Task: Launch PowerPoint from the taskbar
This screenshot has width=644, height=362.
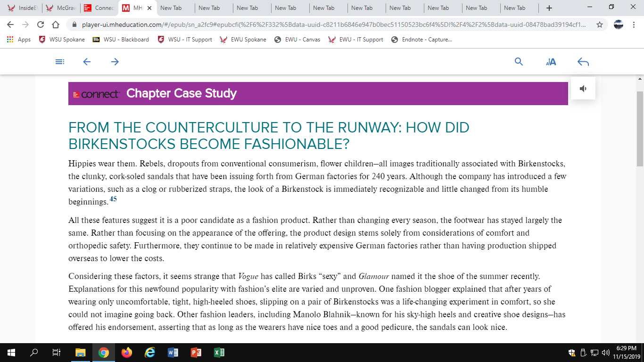Action: coord(196,352)
